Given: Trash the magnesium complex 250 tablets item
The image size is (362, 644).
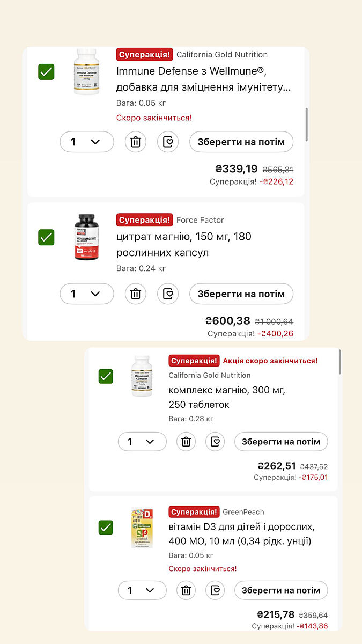Looking at the screenshot, I should tap(186, 442).
